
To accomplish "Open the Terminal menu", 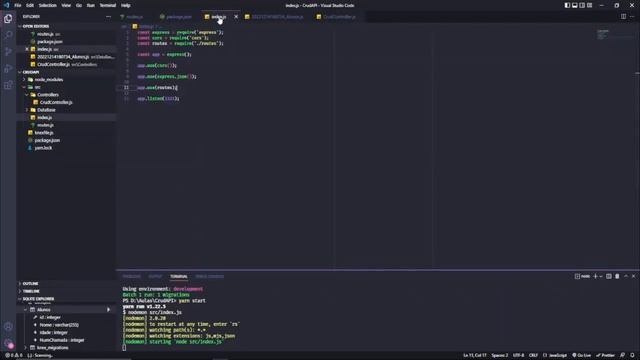I will point(108,5).
